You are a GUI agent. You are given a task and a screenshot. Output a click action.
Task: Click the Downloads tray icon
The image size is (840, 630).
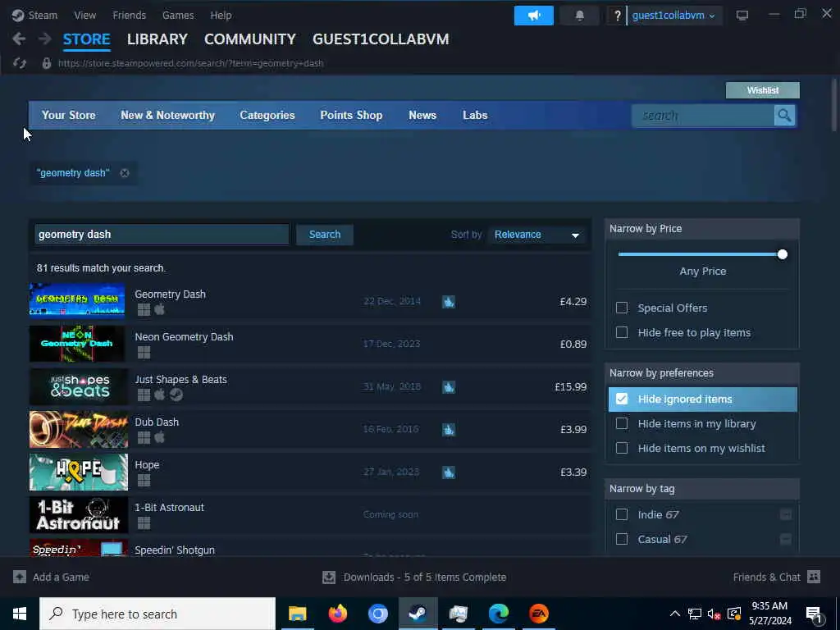[x=329, y=577]
